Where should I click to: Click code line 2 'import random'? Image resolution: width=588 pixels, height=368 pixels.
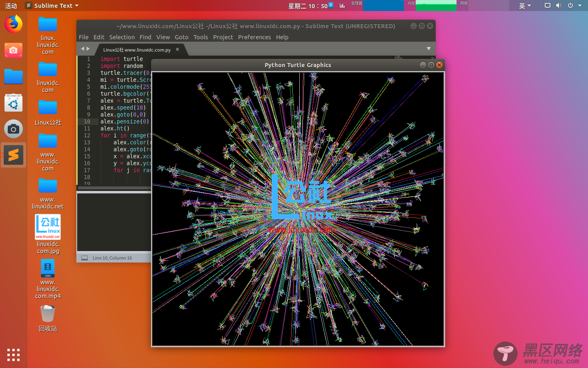click(122, 66)
